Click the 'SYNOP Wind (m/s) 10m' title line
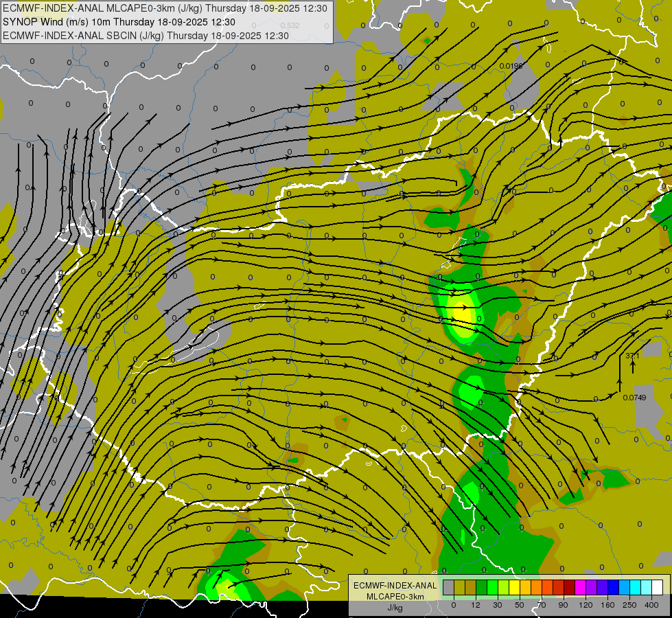Image resolution: width=672 pixels, height=618 pixels. click(119, 22)
